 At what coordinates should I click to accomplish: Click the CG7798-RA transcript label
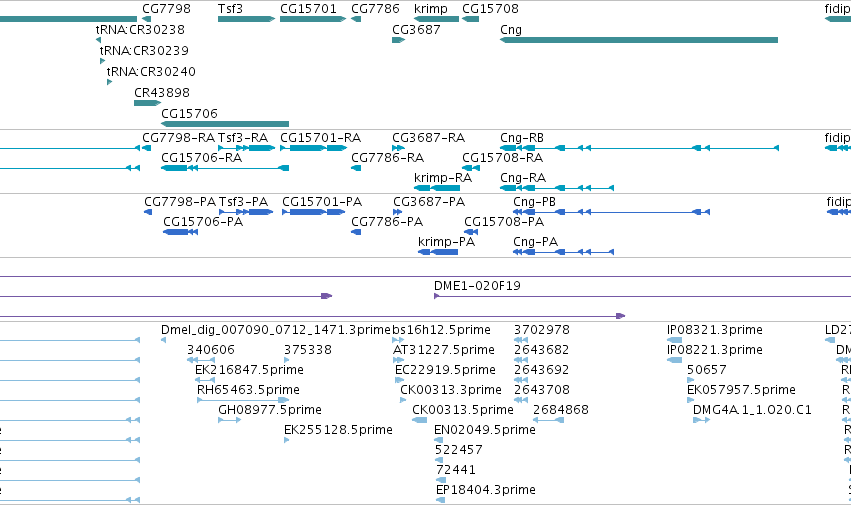179,137
